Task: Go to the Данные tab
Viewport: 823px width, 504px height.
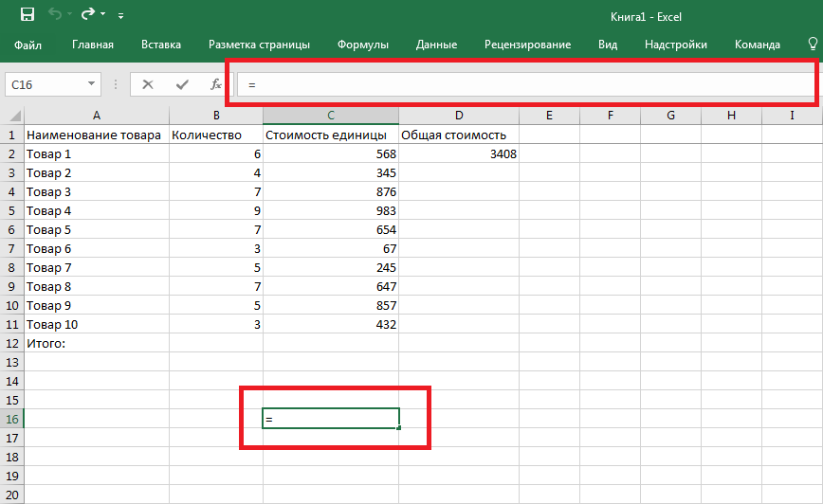Action: [x=436, y=45]
